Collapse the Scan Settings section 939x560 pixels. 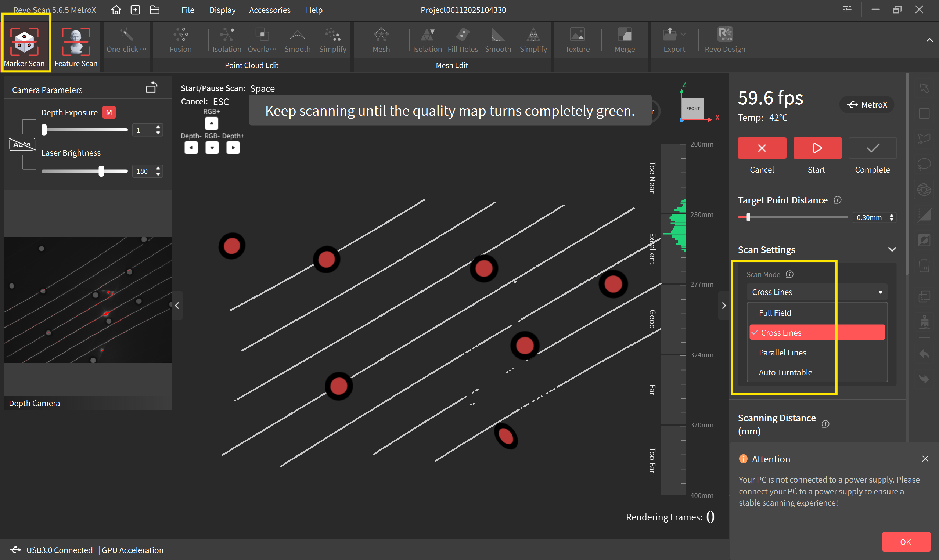[892, 249]
